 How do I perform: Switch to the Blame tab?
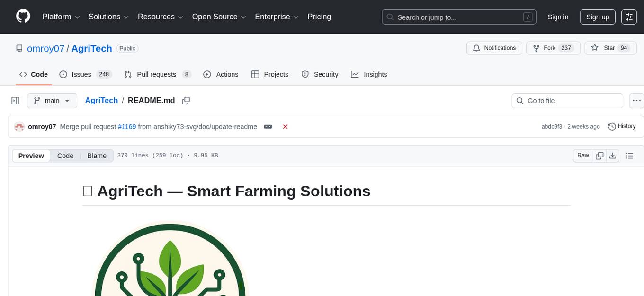[x=97, y=155]
